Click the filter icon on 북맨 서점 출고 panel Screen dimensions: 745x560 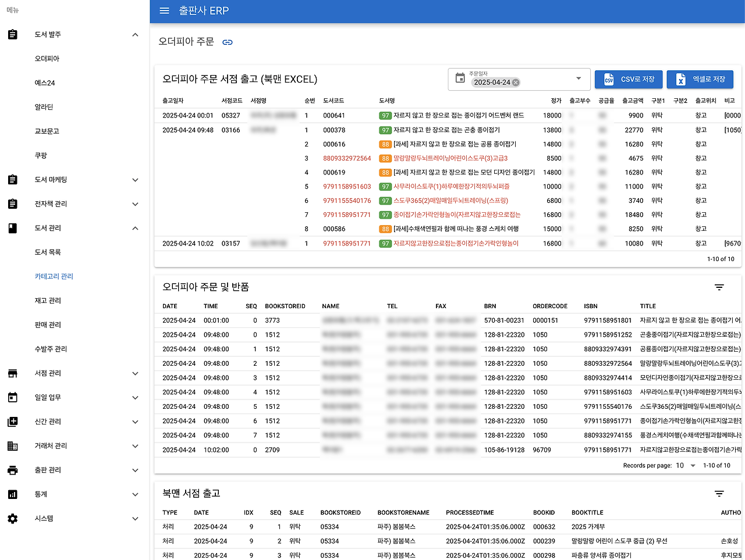point(719,493)
